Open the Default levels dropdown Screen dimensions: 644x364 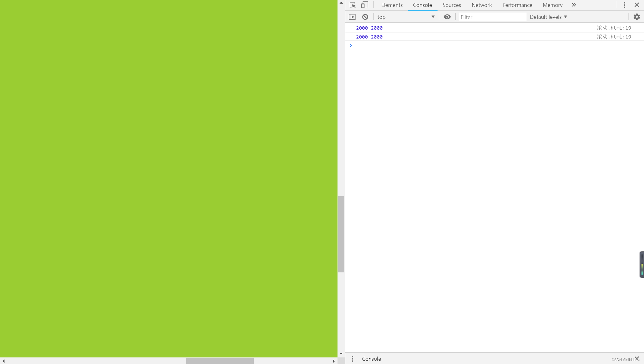pos(548,17)
